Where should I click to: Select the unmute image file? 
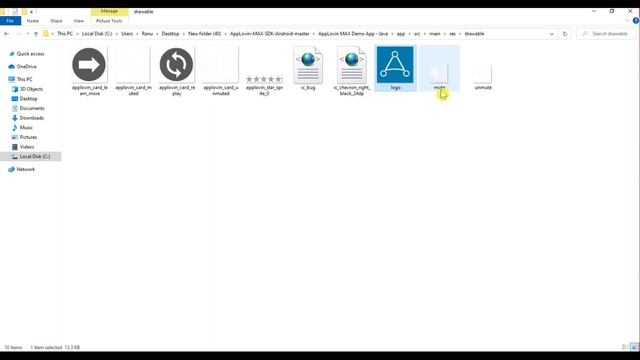pos(483,73)
